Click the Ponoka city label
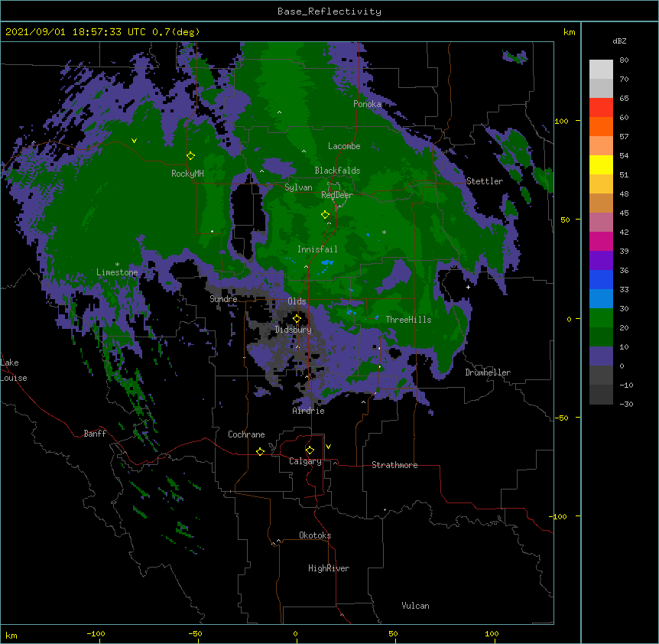Viewport: 659px width, 644px height. point(367,104)
